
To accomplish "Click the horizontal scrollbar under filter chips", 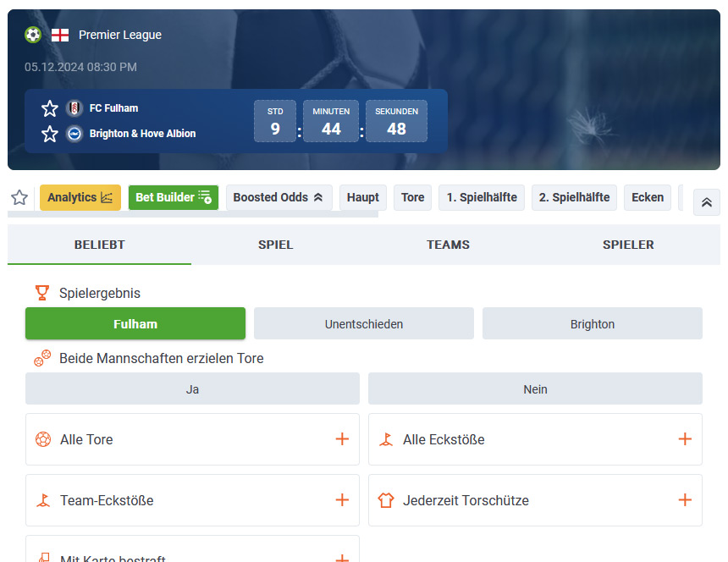I will click(x=193, y=215).
